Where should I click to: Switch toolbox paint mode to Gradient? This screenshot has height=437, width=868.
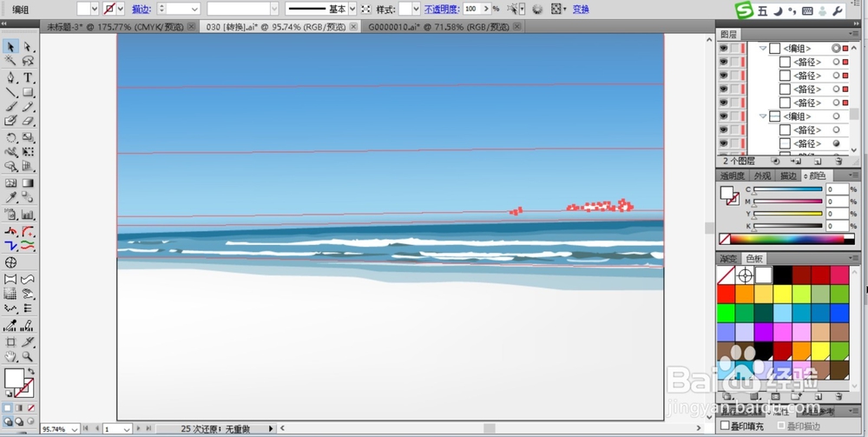click(19, 408)
